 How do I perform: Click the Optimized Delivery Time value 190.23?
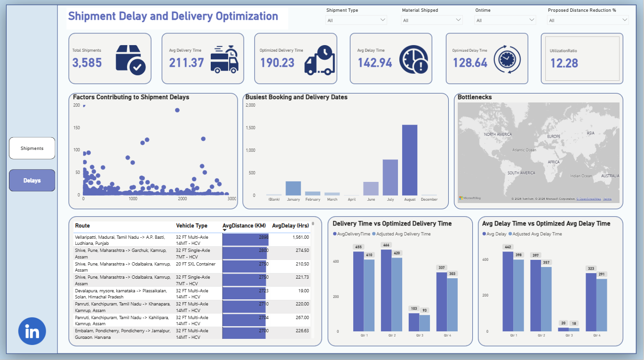[x=277, y=63]
